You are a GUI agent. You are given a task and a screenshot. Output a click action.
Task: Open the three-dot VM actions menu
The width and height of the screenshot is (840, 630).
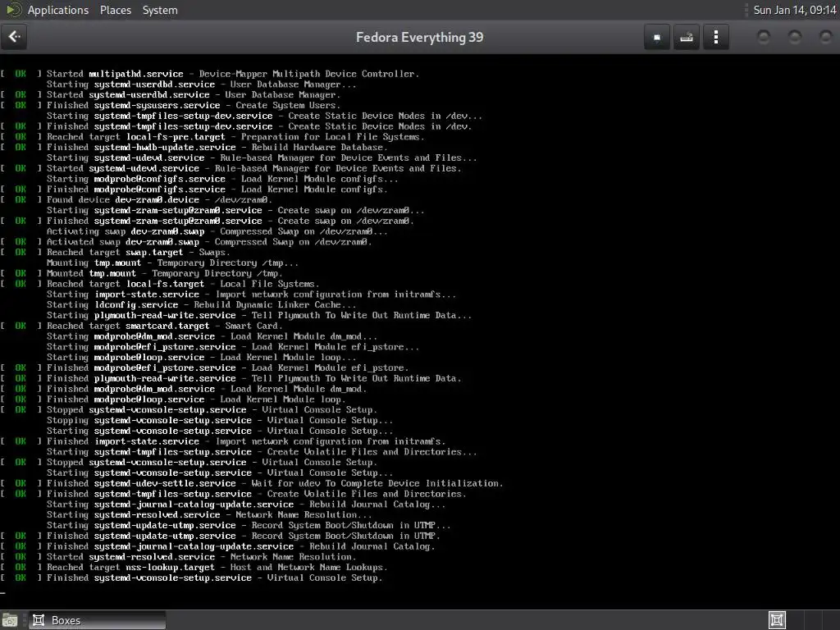click(715, 37)
